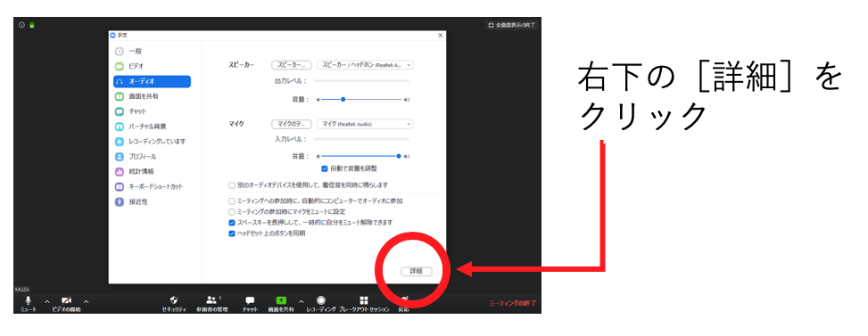Check ミーティングの参加時にマイクをミュートに設定
Viewport: 868px width, 336px height.
coord(232,211)
